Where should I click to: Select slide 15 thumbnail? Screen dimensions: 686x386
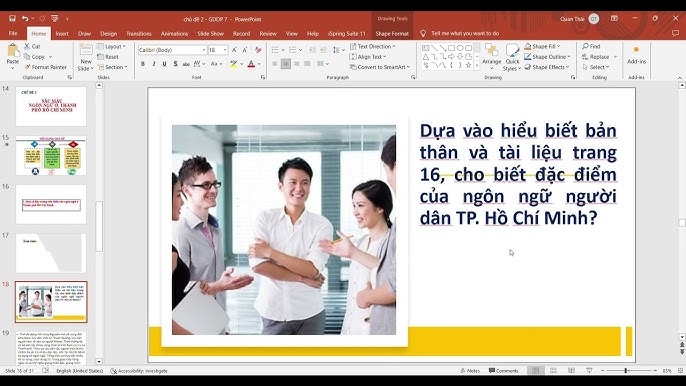[x=51, y=156]
